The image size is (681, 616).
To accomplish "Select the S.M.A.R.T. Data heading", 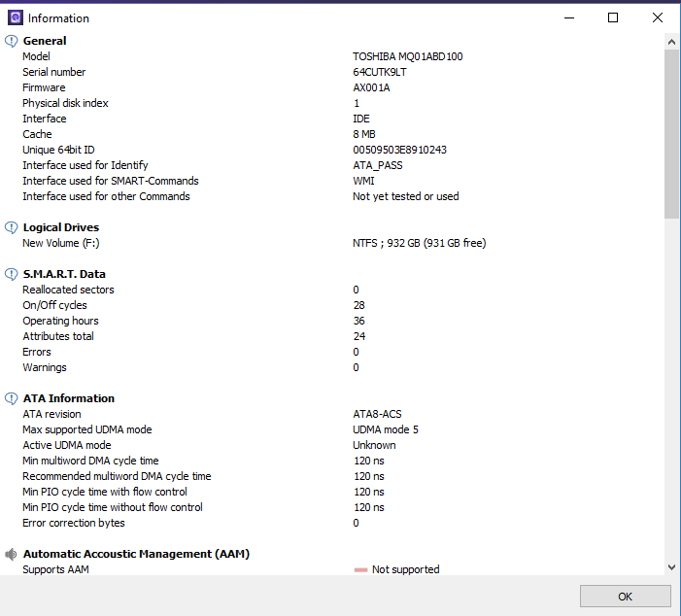I will (x=64, y=274).
